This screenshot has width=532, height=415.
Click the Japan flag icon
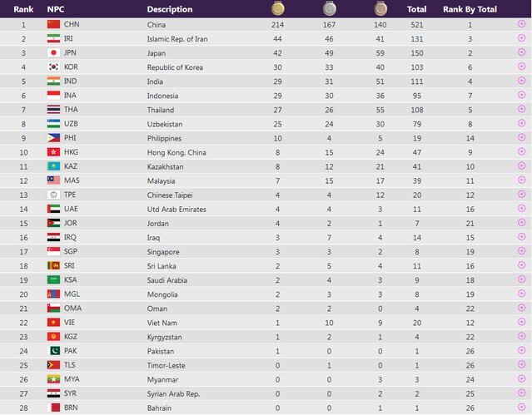tap(53, 53)
